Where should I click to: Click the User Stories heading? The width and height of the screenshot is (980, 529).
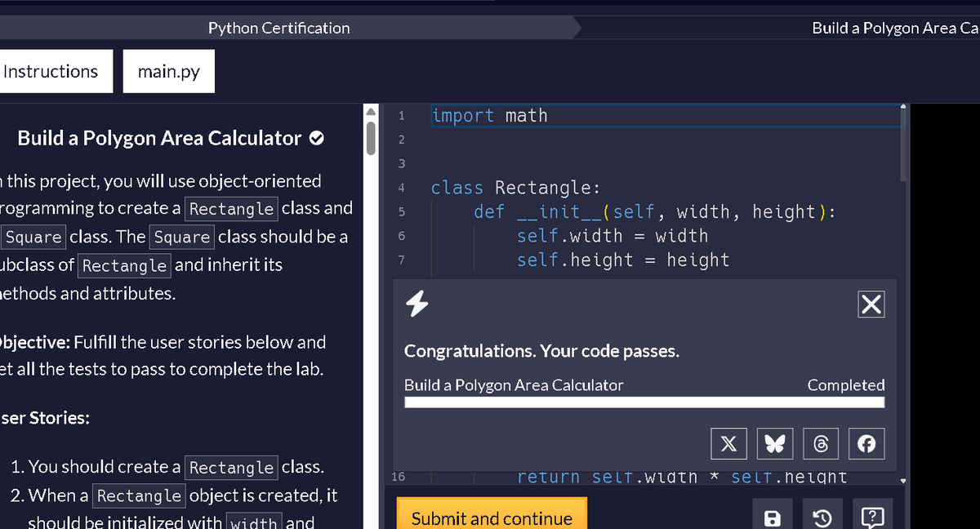pyautogui.click(x=45, y=418)
